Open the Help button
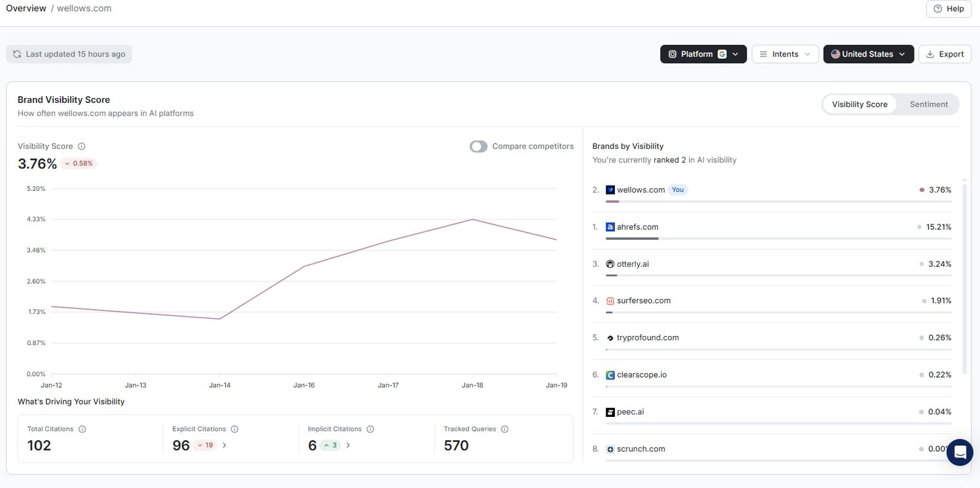The width and height of the screenshot is (980, 488). coord(948,9)
